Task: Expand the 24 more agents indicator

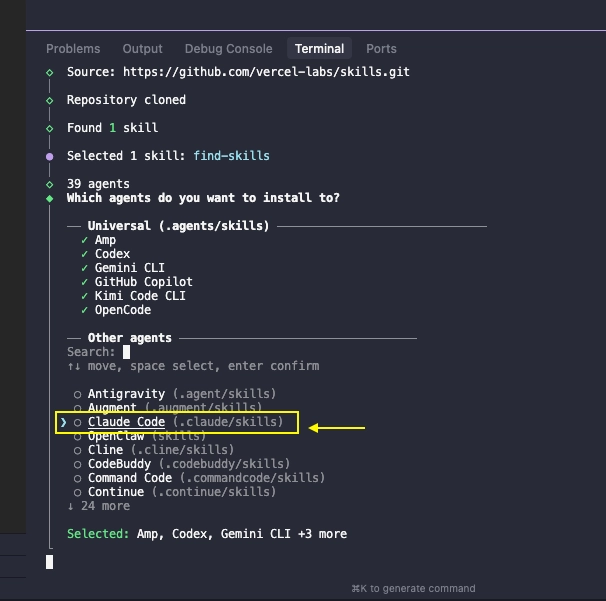Action: pyautogui.click(x=98, y=506)
